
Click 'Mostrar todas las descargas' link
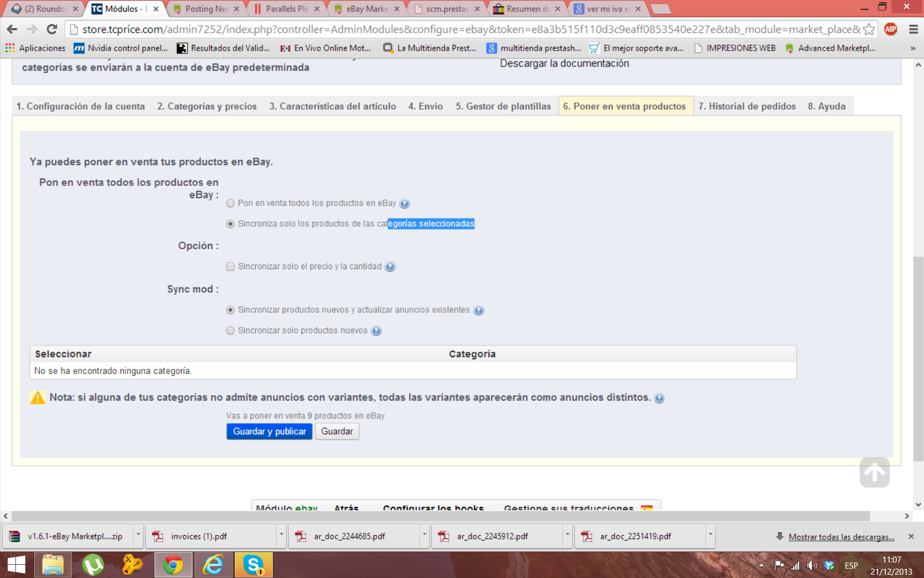pos(842,537)
